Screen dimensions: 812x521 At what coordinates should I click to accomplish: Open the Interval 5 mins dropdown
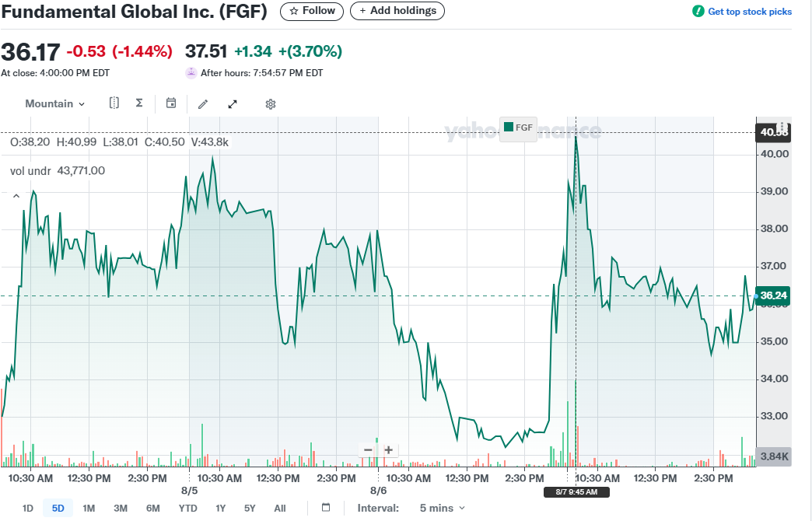tap(443, 508)
